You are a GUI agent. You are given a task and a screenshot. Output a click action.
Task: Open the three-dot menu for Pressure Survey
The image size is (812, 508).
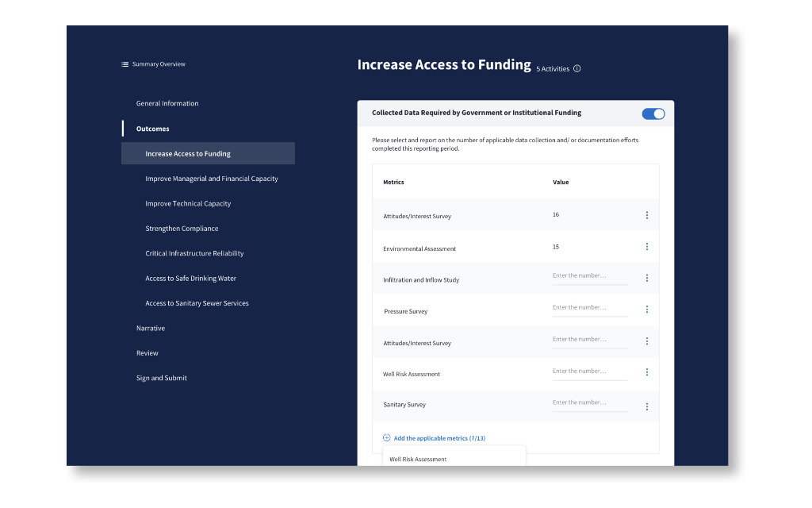click(x=647, y=310)
